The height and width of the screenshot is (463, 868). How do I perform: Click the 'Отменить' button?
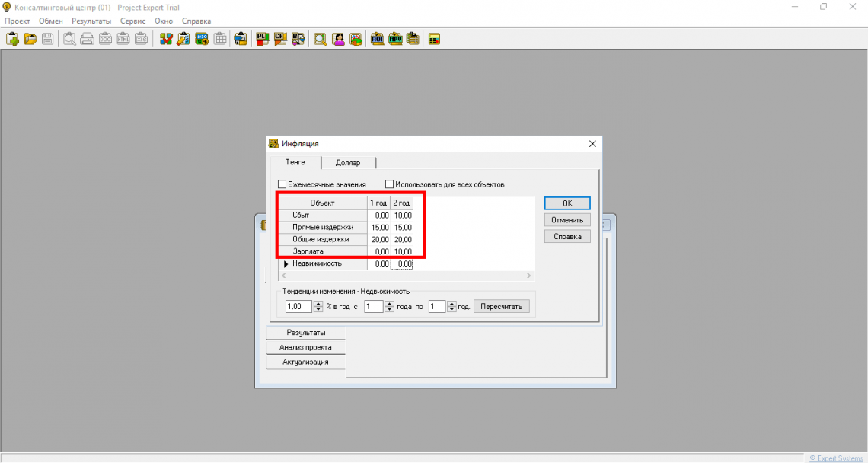[x=567, y=220]
